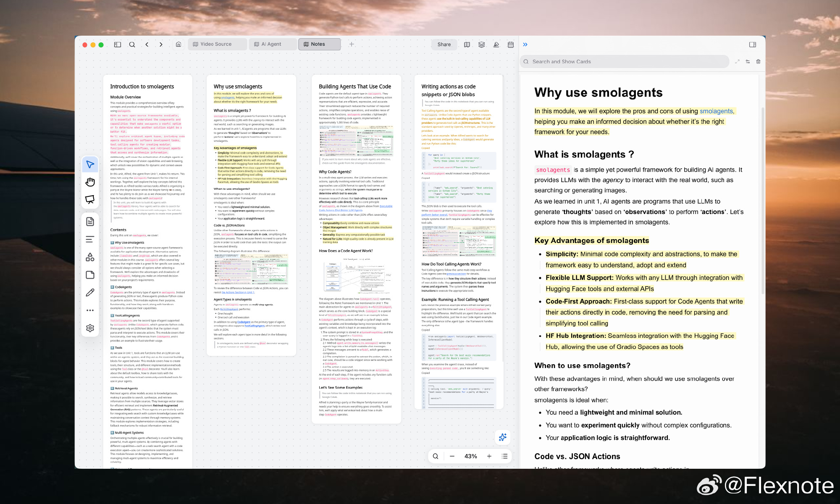This screenshot has height=504, width=840.
Task: Click the 'Why use smolagents' panel title
Action: pos(598,93)
